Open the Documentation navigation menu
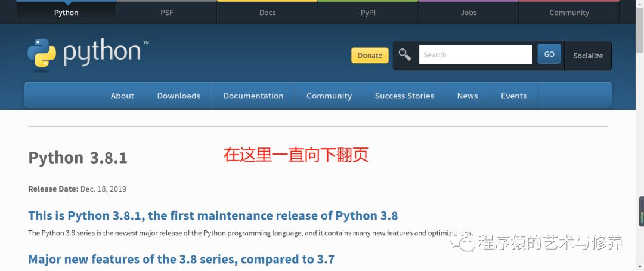 pos(253,96)
